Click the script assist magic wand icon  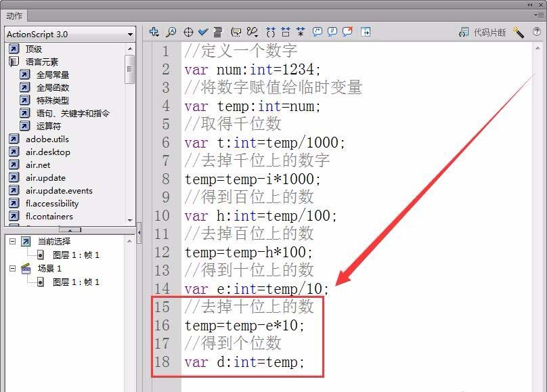click(519, 32)
